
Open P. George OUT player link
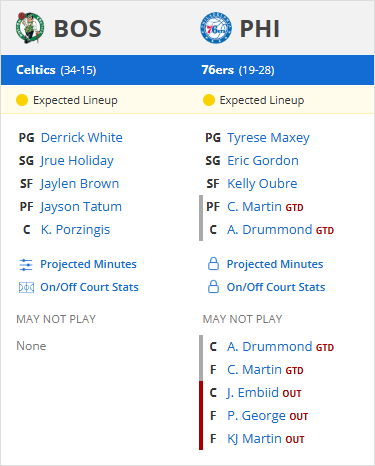[267, 416]
